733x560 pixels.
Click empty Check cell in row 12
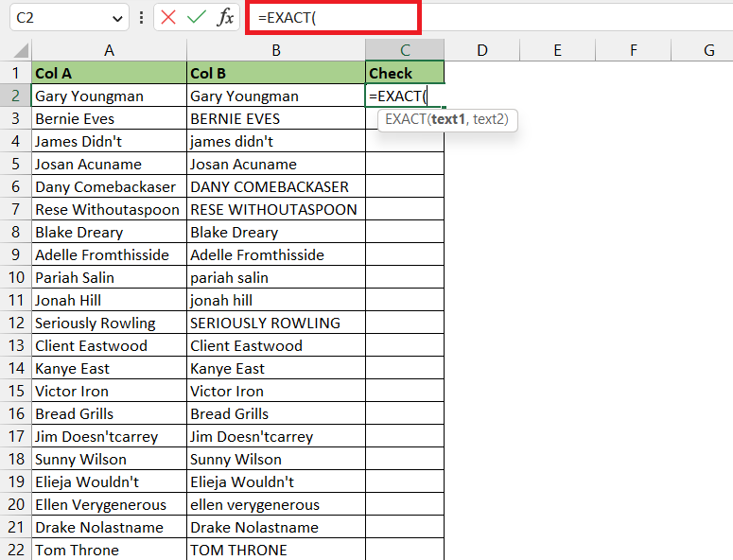(405, 323)
